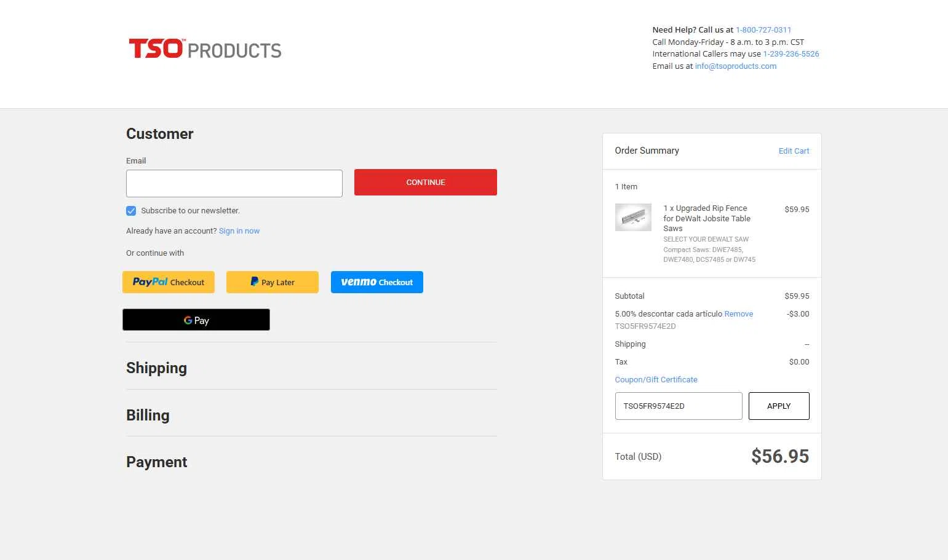Open Edit Cart link in Order Summary
Image resolution: width=948 pixels, height=560 pixels.
coord(794,151)
